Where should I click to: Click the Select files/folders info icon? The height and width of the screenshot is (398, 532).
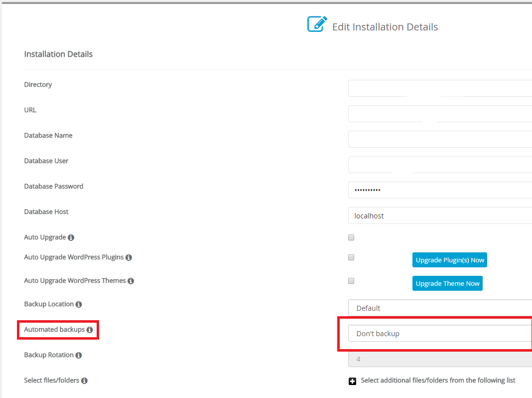click(x=85, y=380)
